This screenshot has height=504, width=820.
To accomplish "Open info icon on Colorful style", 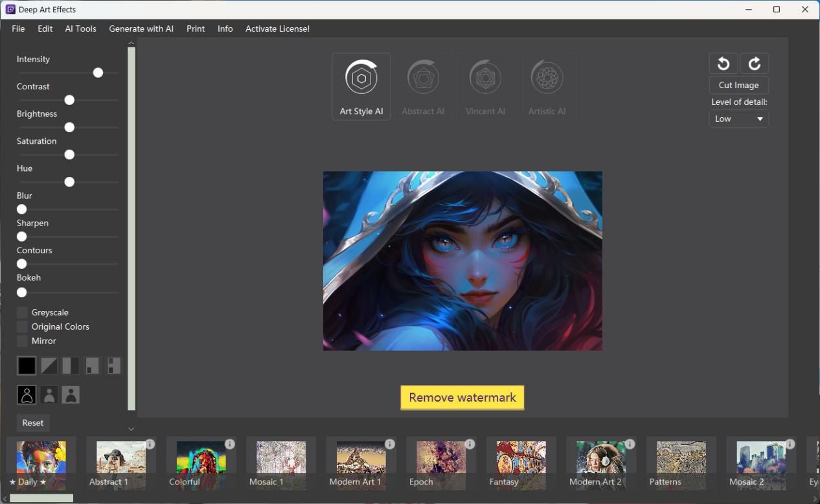I will tap(230, 444).
